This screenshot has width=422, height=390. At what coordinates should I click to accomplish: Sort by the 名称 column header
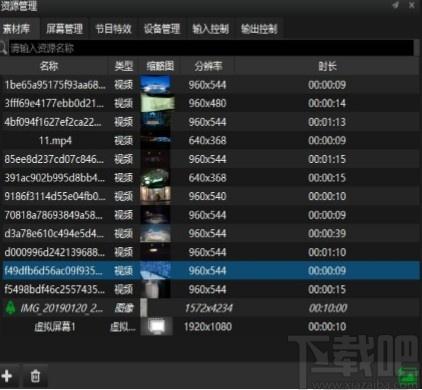click(49, 66)
